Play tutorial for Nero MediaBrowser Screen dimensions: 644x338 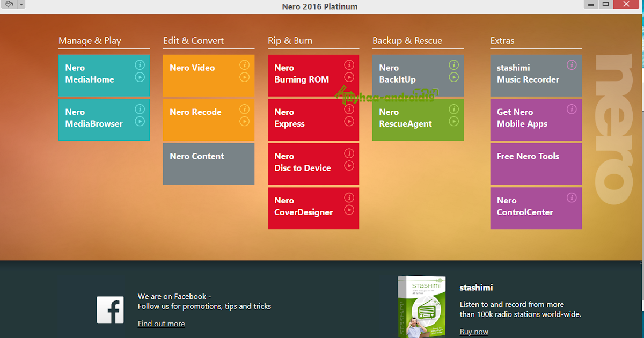tap(140, 121)
